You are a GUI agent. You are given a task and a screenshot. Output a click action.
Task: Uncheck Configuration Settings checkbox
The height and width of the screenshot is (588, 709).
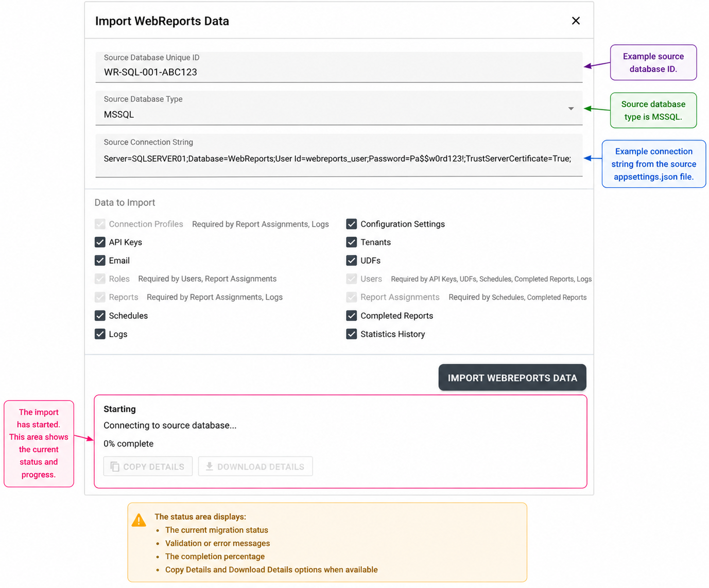coord(352,224)
